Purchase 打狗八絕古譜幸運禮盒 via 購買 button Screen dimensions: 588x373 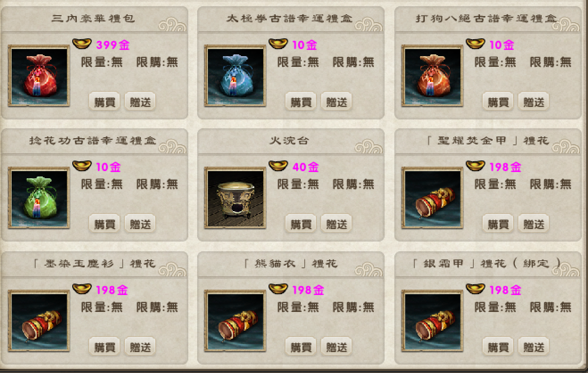498,102
